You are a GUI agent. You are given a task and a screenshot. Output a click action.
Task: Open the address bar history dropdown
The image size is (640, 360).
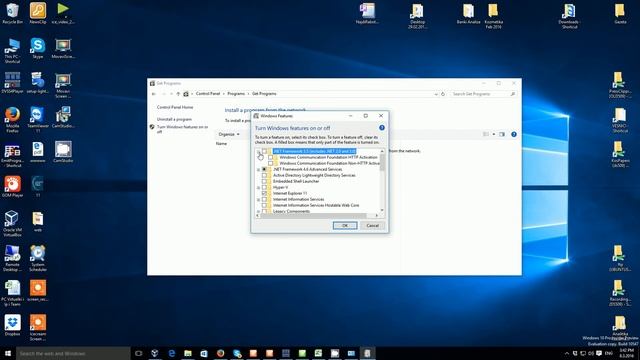(x=436, y=94)
